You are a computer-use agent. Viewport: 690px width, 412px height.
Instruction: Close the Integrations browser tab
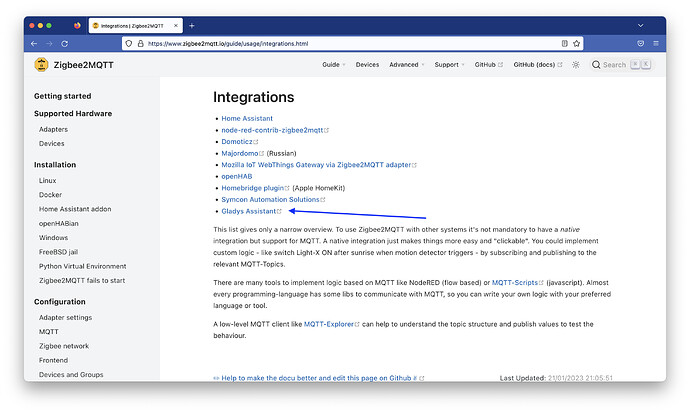pos(176,26)
